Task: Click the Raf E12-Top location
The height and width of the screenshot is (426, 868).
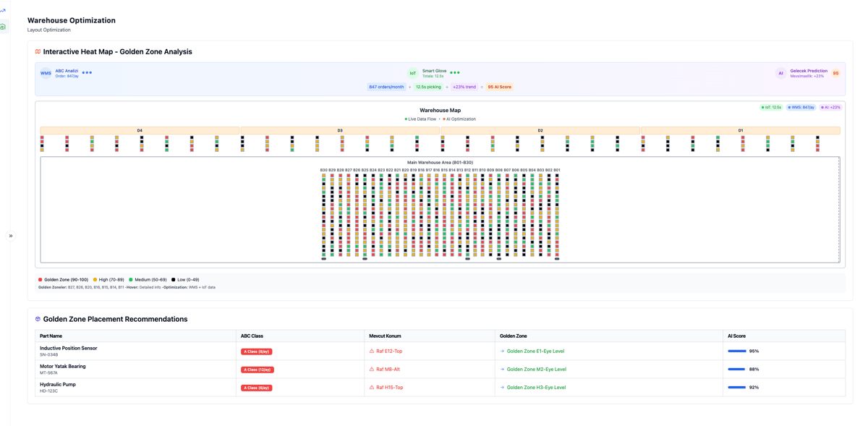Action: click(389, 351)
